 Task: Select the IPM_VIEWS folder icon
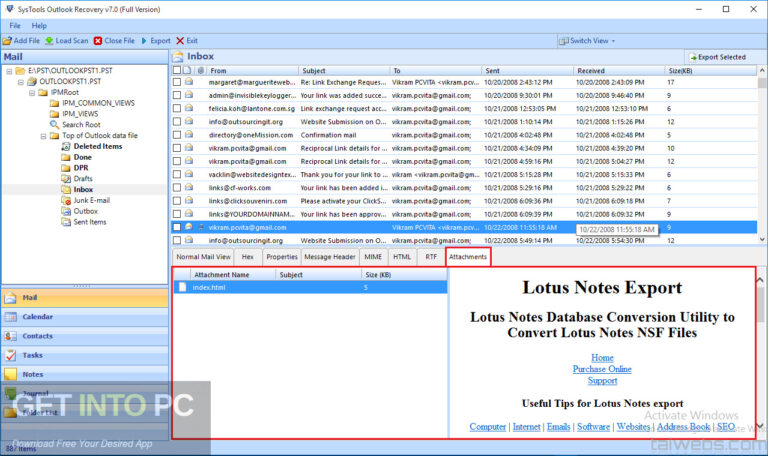pos(54,114)
